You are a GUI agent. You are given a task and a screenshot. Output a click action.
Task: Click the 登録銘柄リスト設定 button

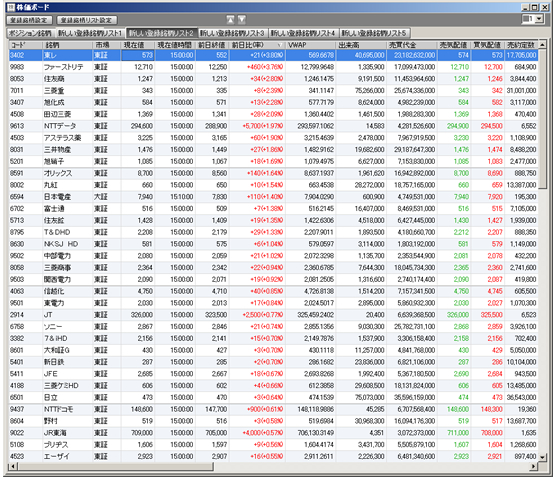[x=87, y=20]
